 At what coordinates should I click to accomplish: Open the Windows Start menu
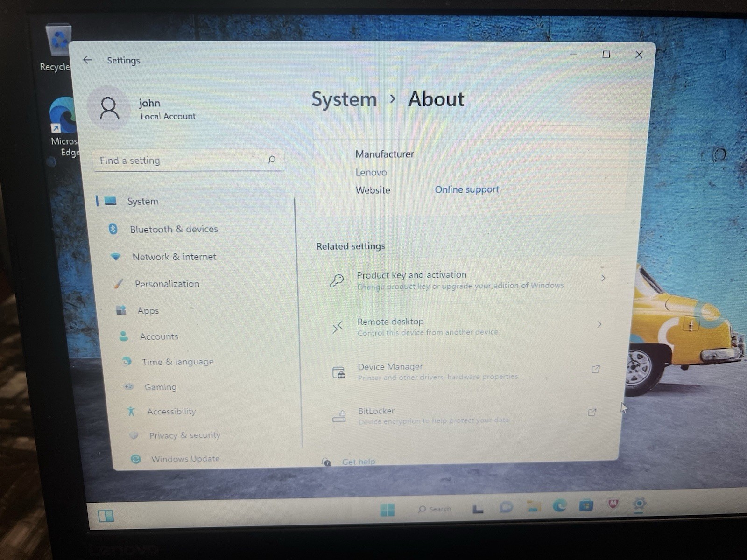[388, 510]
